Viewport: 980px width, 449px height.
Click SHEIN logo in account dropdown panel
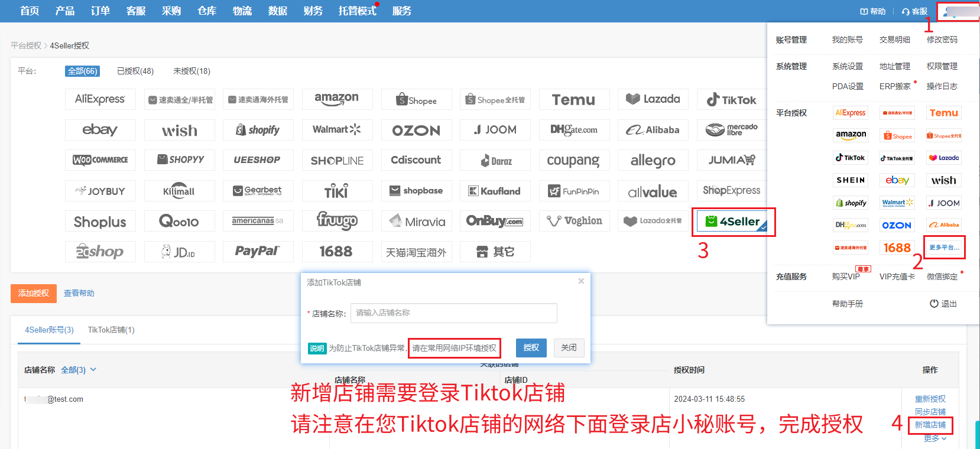851,180
